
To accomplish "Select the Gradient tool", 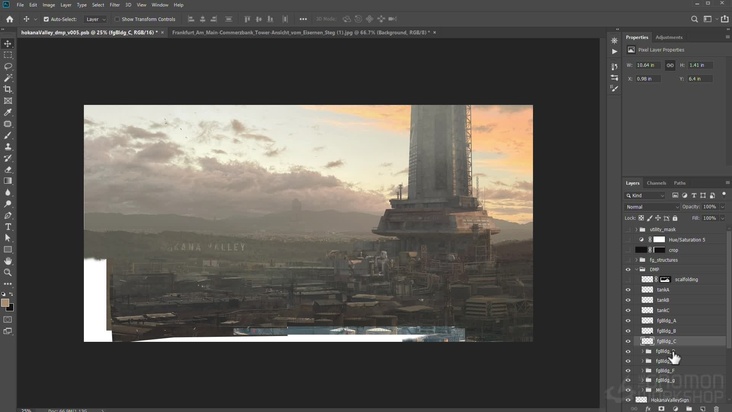I will coord(8,181).
